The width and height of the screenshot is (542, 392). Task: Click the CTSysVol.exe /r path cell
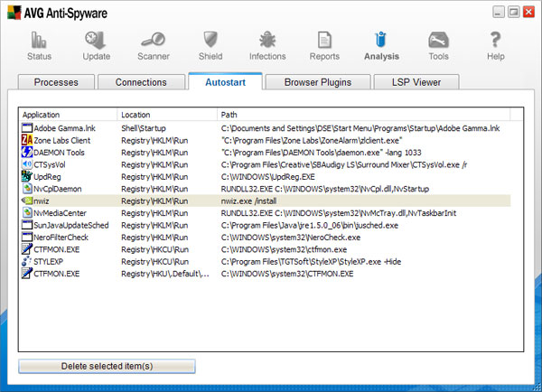(x=344, y=164)
